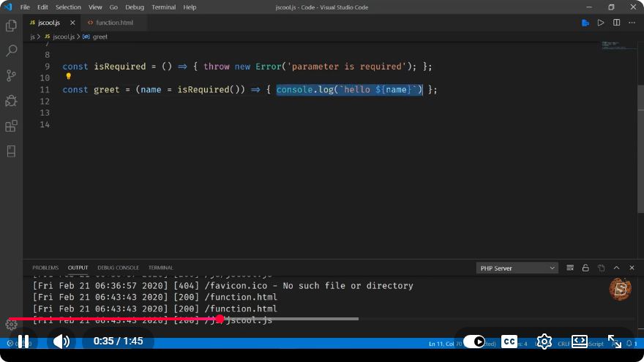Image resolution: width=644 pixels, height=362 pixels.
Task: Click the Ln 11, Col 70 status
Action: click(x=445, y=344)
